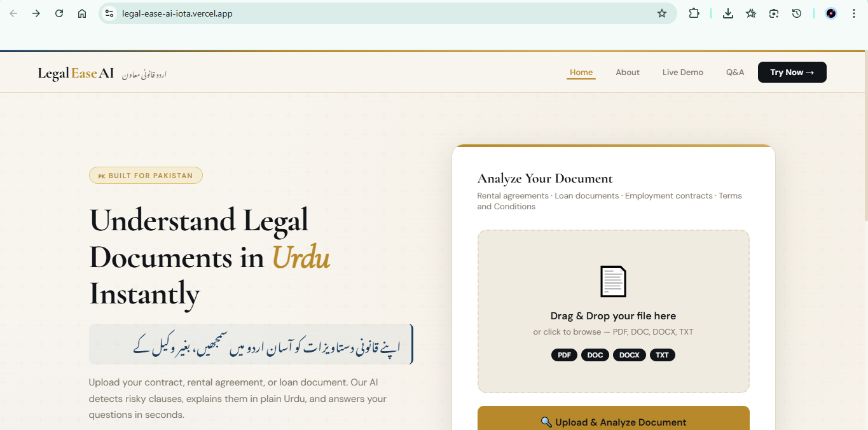This screenshot has height=430, width=868.
Task: Click the profile avatar in the toolbar
Action: click(x=830, y=13)
